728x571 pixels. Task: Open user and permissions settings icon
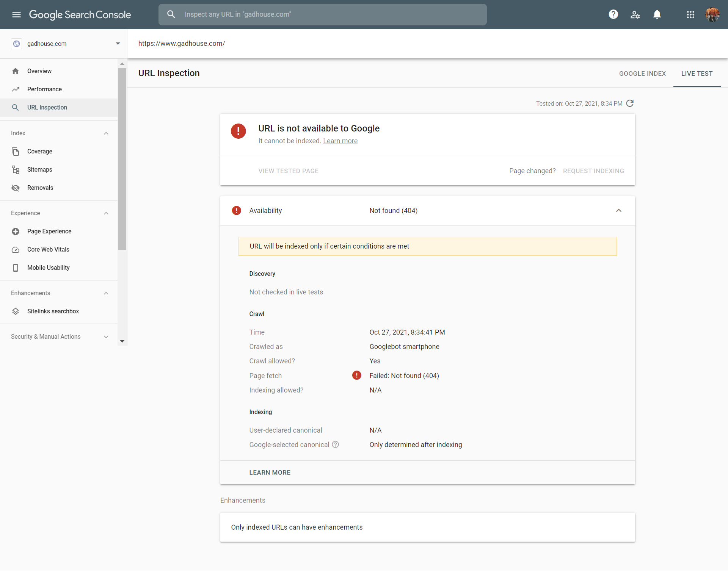click(x=635, y=14)
